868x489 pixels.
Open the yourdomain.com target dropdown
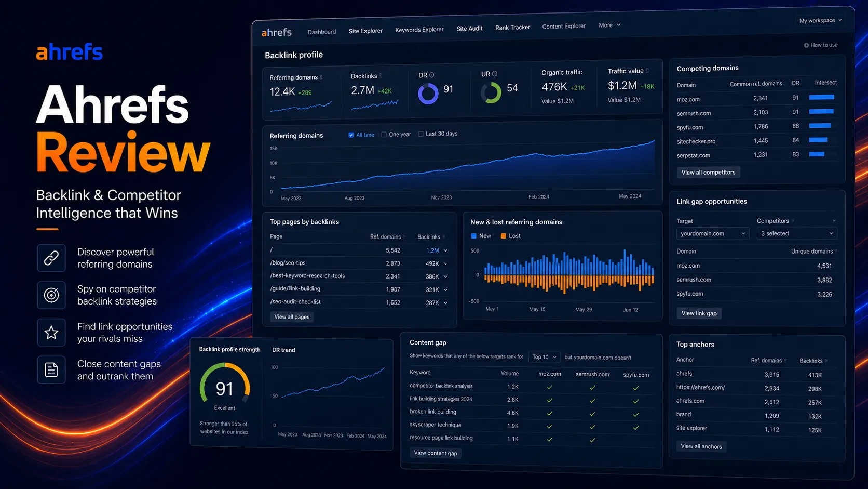click(713, 234)
